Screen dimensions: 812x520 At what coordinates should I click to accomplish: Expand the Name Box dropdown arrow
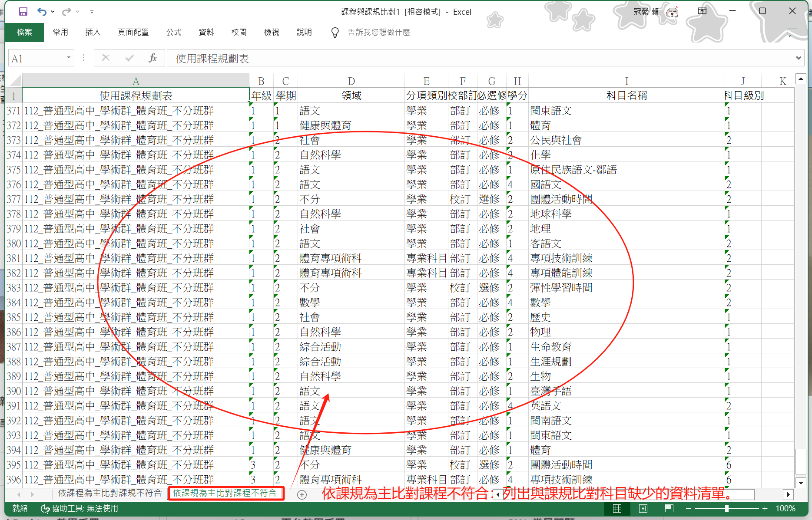click(69, 58)
